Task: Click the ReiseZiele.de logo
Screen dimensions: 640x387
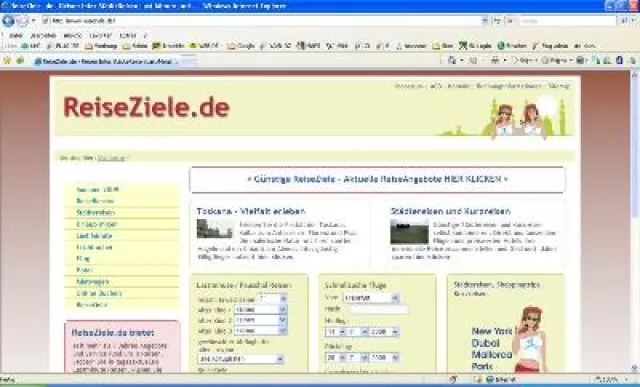Action: (146, 107)
